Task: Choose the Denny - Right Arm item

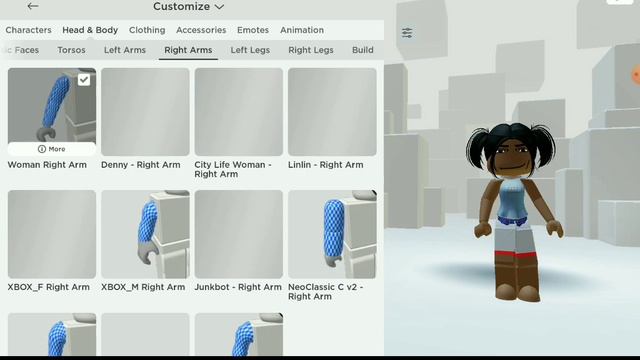Action: tap(145, 112)
